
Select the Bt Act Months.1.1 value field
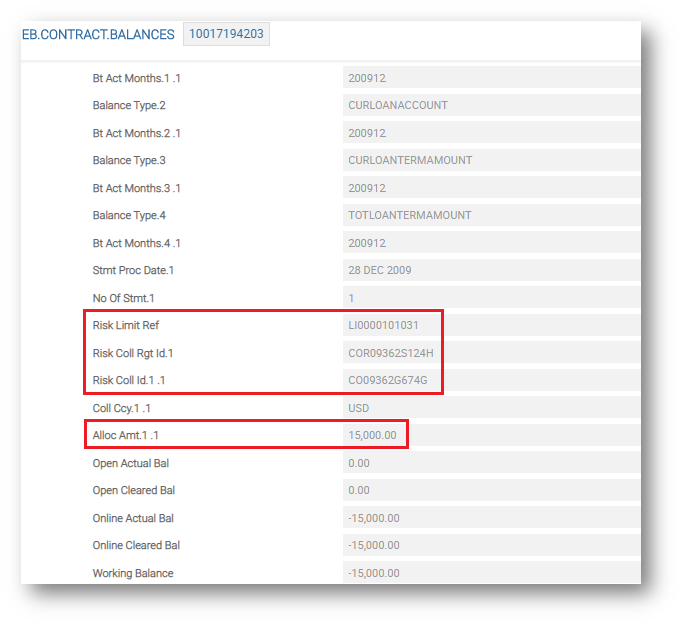point(490,78)
